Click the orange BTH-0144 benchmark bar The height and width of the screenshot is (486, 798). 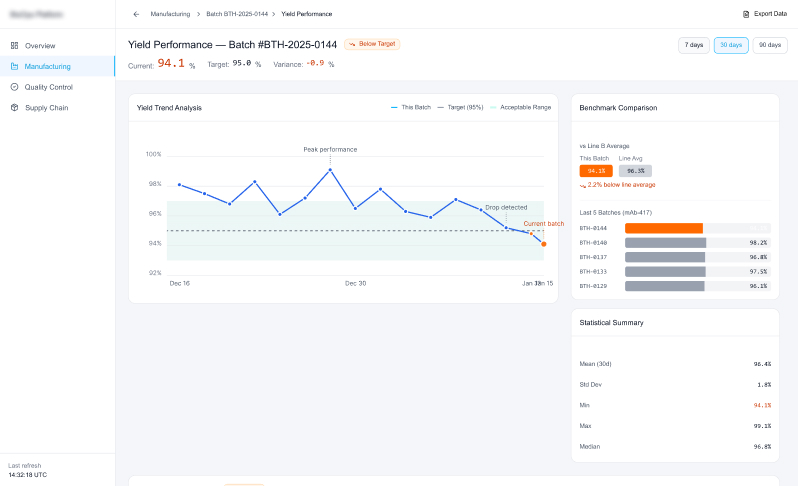664,228
